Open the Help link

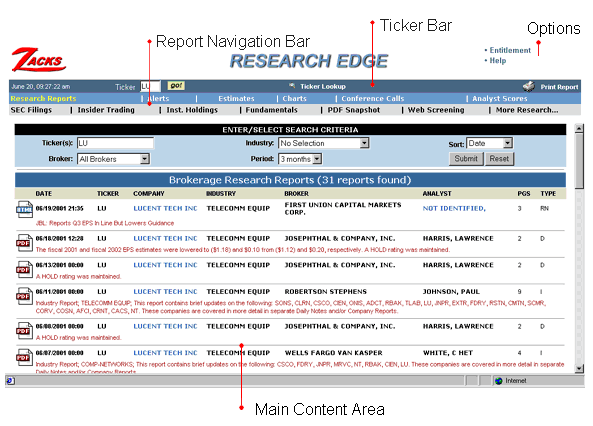coord(498,61)
